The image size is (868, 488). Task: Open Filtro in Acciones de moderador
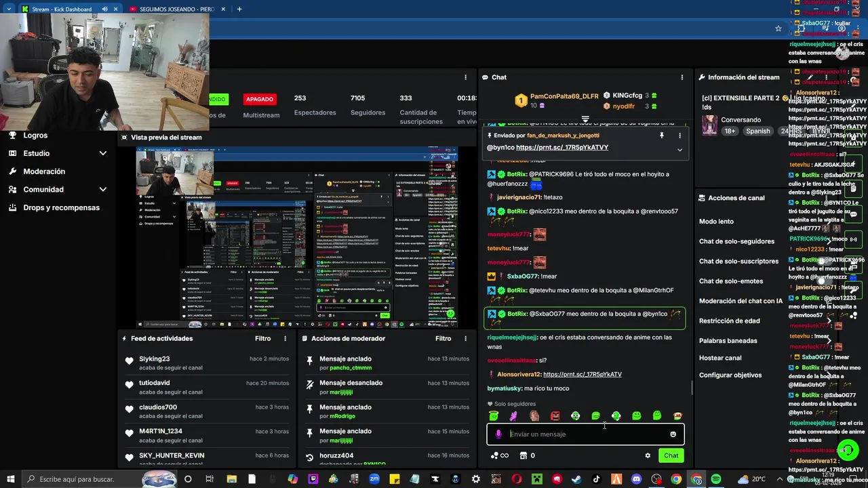pos(443,338)
